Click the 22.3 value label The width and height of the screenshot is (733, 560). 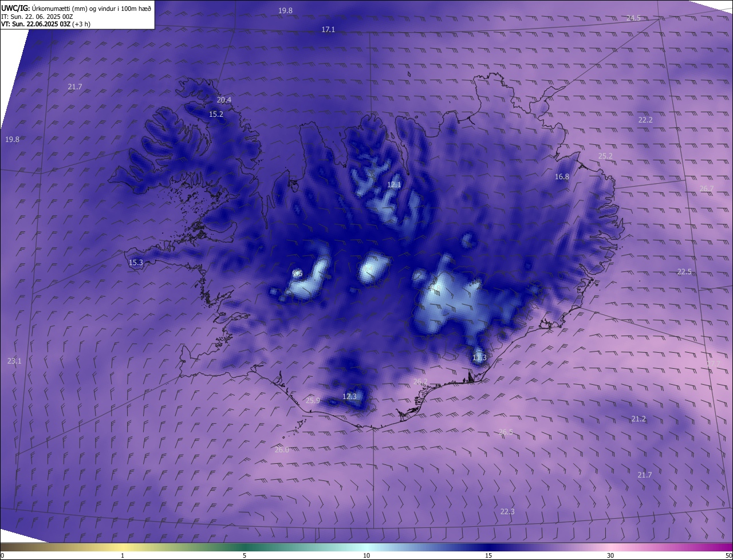tap(507, 512)
